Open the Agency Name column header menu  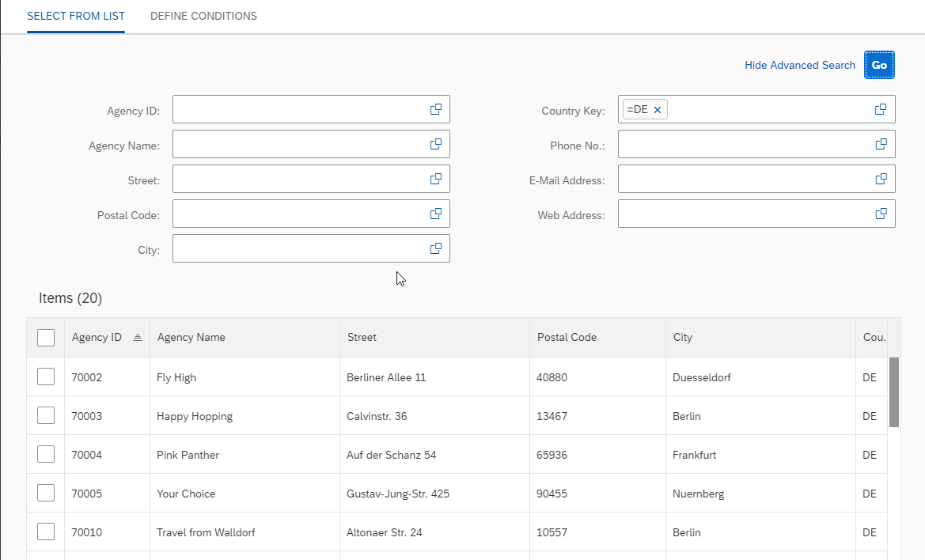[x=245, y=337]
